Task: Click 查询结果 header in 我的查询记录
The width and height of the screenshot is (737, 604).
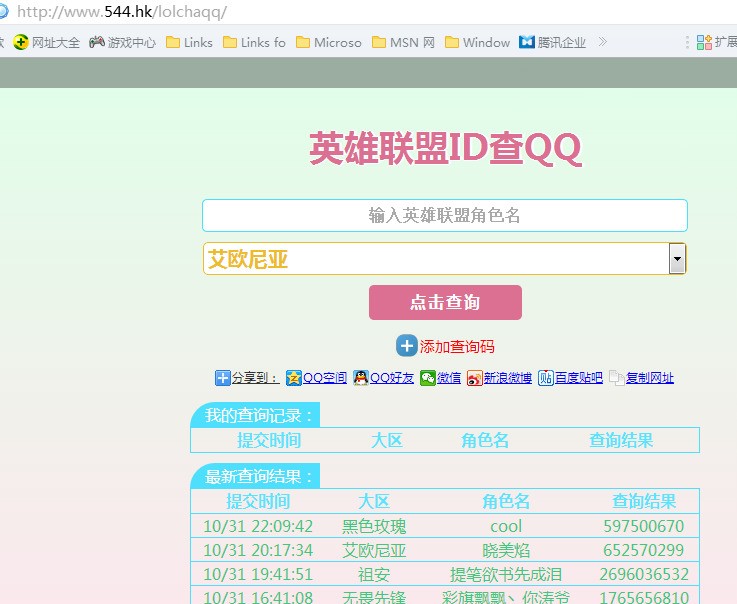Action: [x=621, y=440]
